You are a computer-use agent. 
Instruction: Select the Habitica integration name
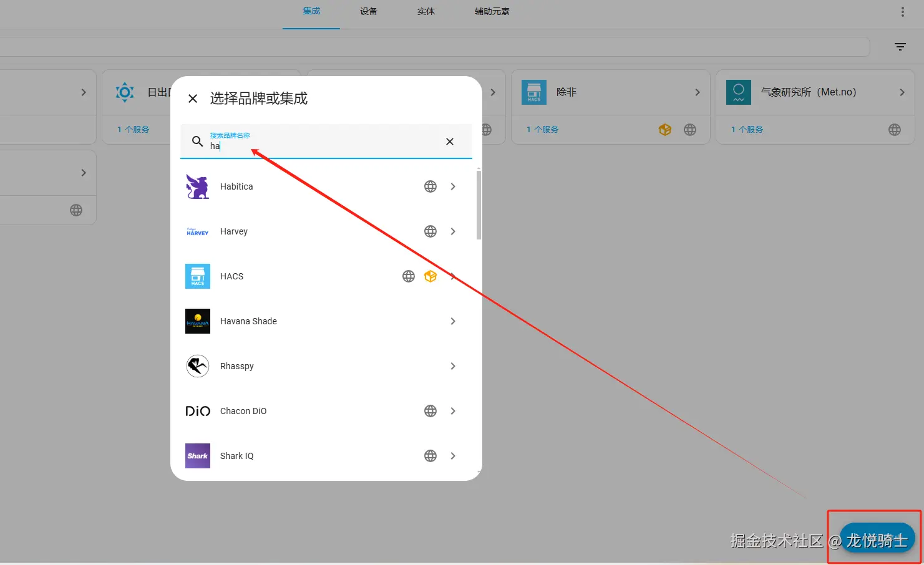tap(236, 186)
